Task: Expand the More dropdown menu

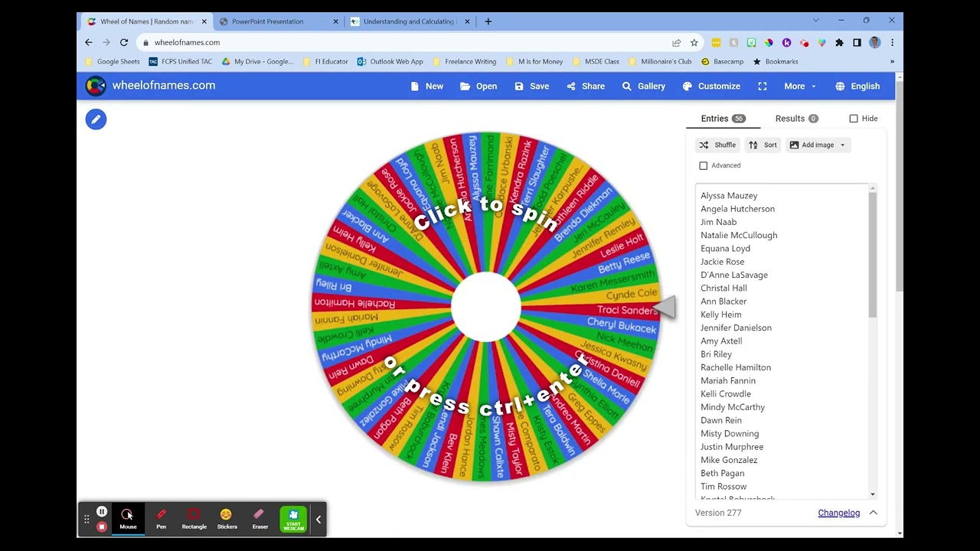Action: pos(800,86)
